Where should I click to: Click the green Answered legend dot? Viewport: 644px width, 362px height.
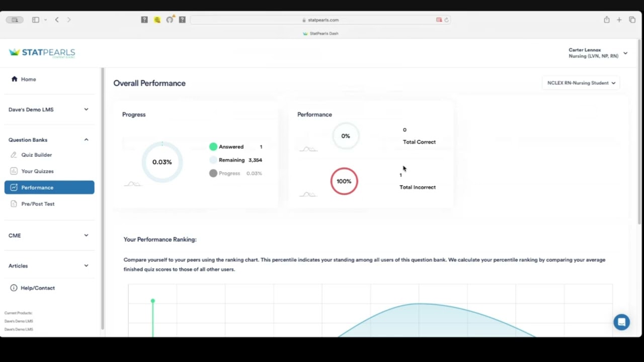pyautogui.click(x=213, y=147)
